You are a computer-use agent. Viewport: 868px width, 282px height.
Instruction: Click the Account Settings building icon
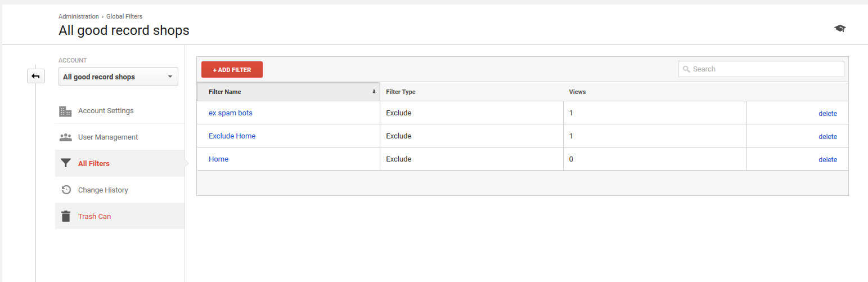(x=65, y=111)
